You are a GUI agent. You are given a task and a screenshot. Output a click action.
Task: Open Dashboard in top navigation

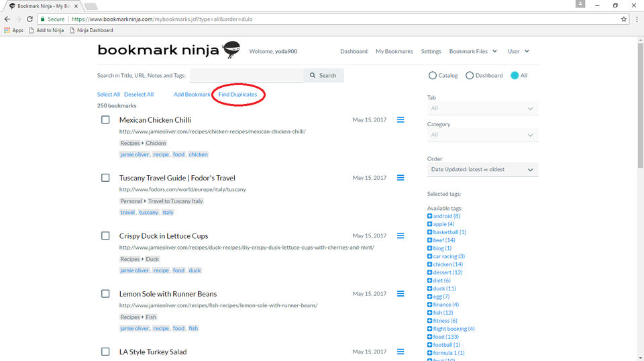point(354,52)
